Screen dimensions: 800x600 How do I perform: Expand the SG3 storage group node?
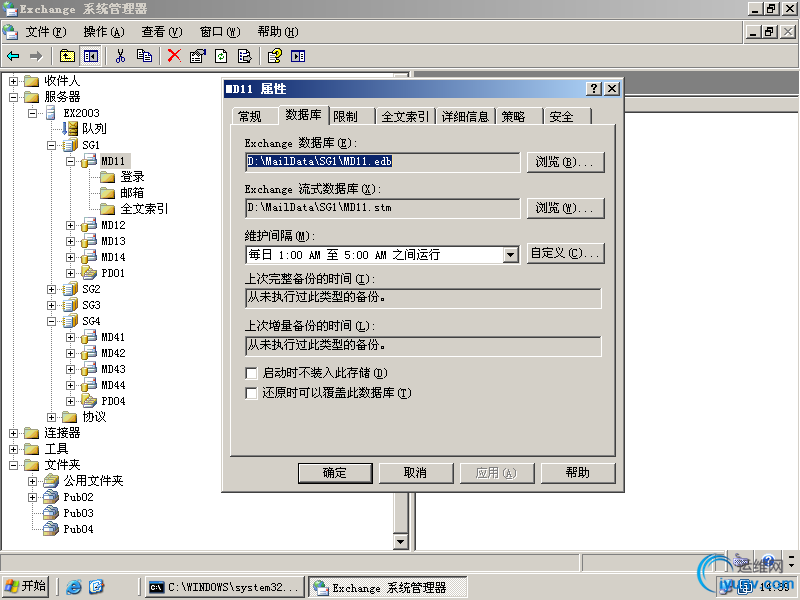tap(52, 306)
